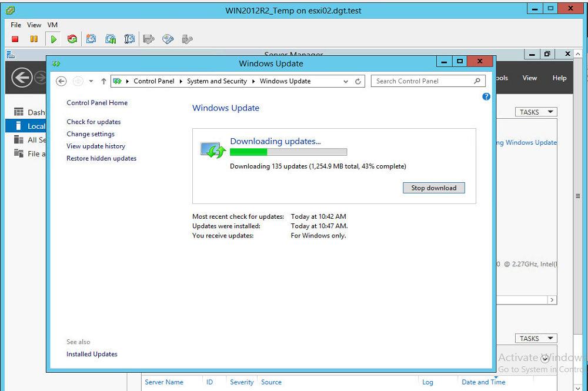Expand breadcrumb arrow before Control Panel
The image size is (588, 391).
tap(127, 81)
